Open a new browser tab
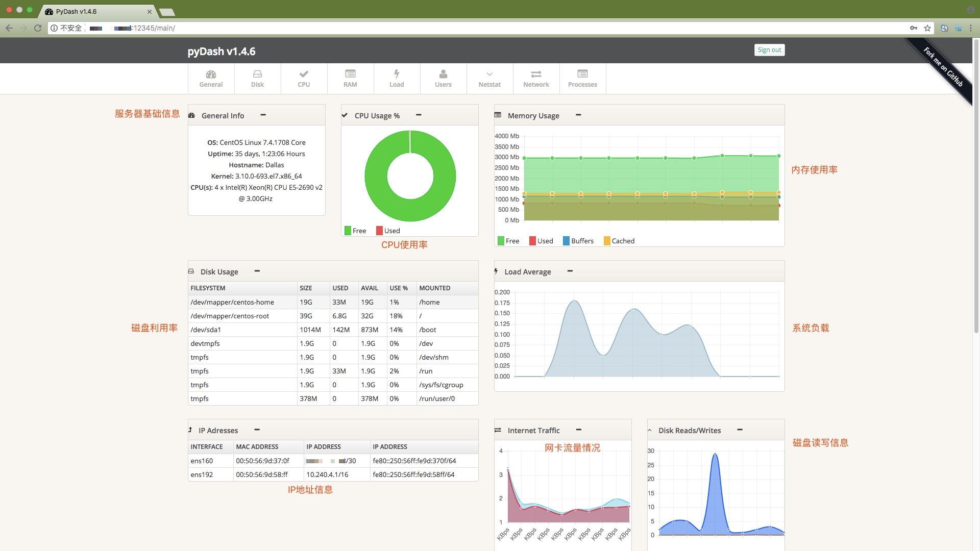Viewport: 980px width, 551px height. [167, 12]
